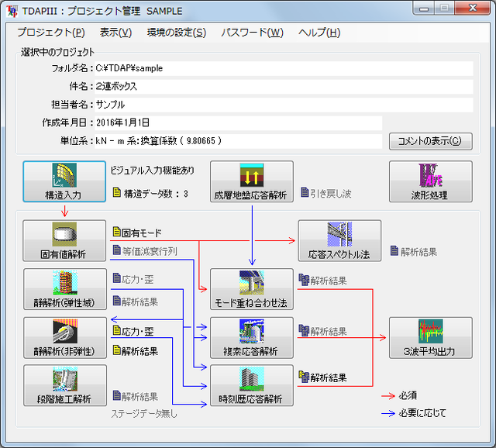Click 解析結果 icon beside 静解析(弾性域)
Image resolution: width=496 pixels, height=448 pixels.
117,301
